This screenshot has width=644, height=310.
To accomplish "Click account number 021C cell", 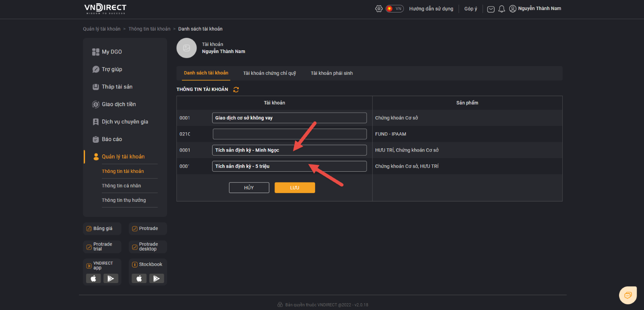I will pyautogui.click(x=185, y=134).
